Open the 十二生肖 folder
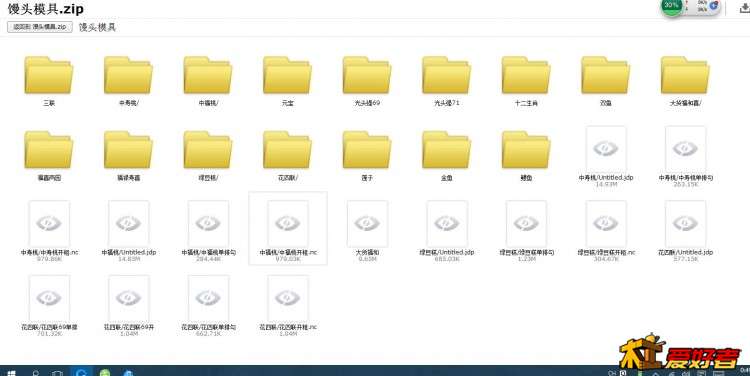Screen dimensions: 750x376 pos(526,75)
